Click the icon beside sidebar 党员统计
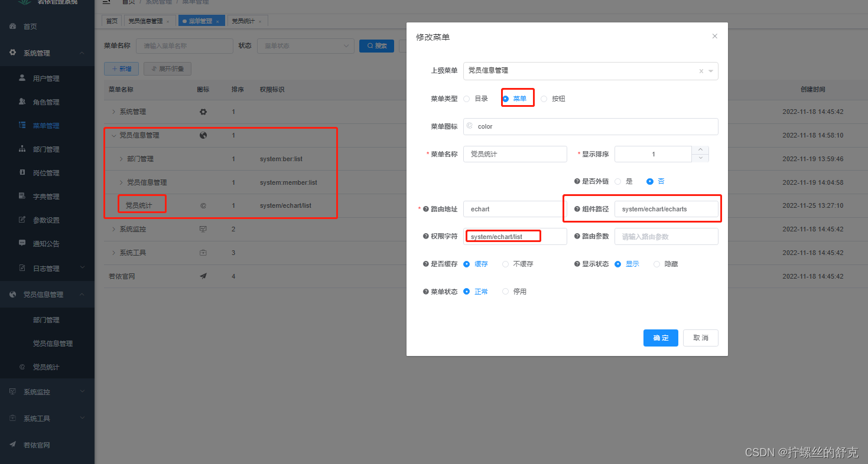The width and height of the screenshot is (868, 464). [x=22, y=367]
